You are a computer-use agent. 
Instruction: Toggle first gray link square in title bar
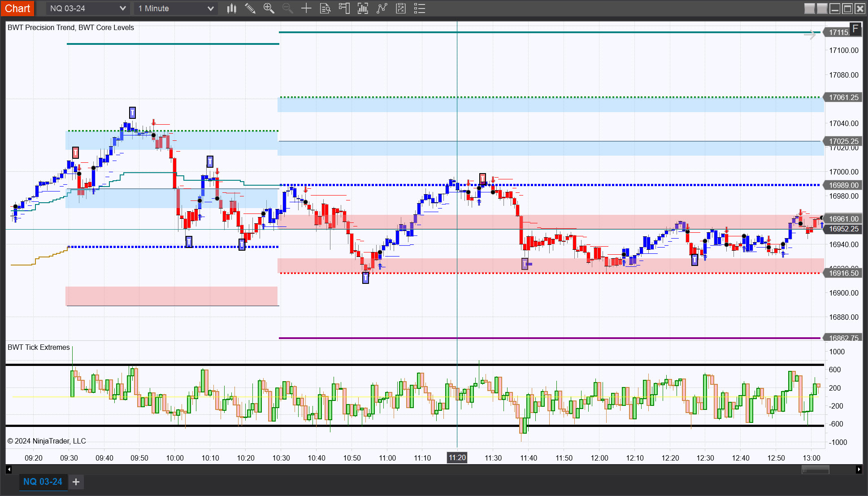tap(809, 9)
